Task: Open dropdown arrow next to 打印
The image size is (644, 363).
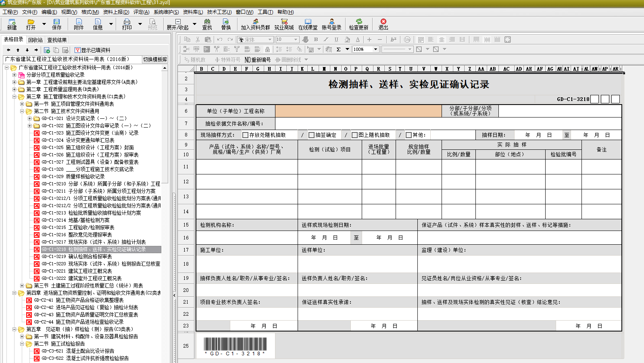Action: pos(140,24)
